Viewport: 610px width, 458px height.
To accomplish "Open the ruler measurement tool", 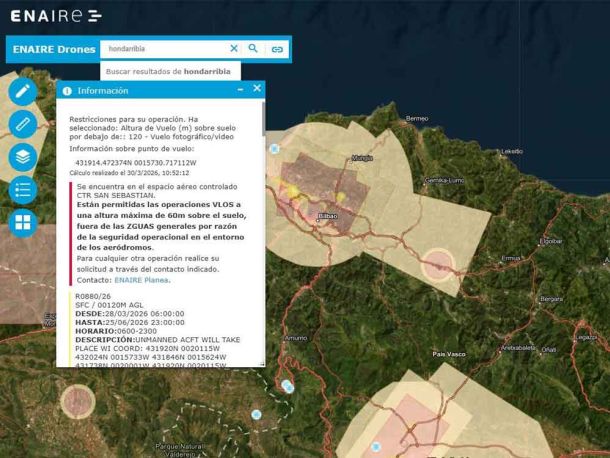I will coord(23,124).
